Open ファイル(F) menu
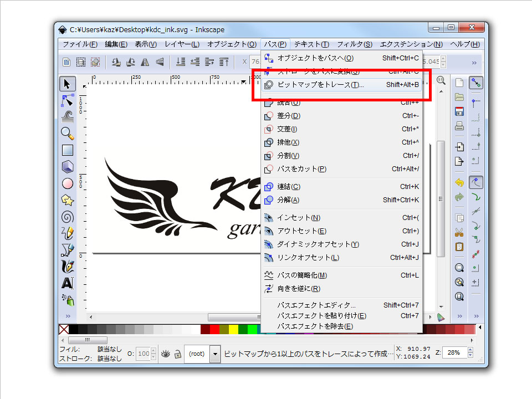 [80, 44]
